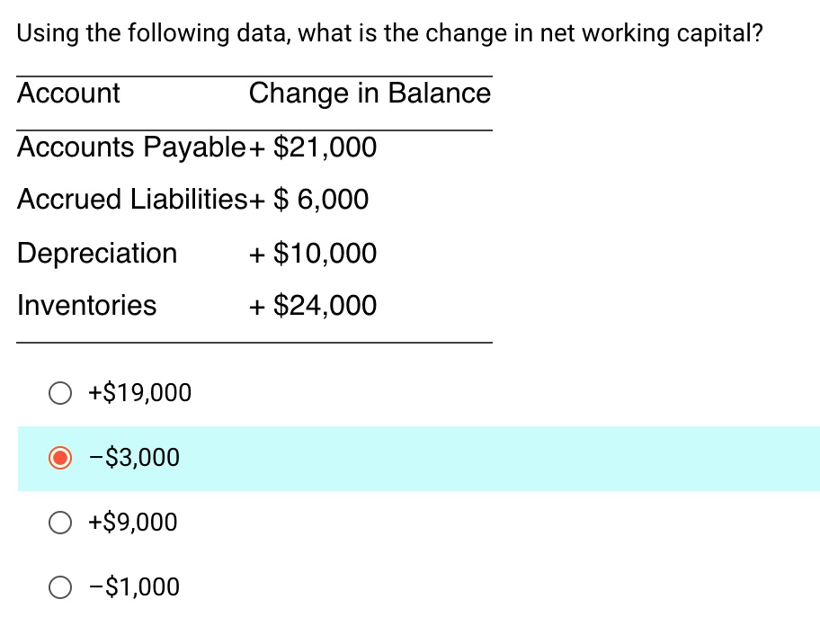
Task: Click the Accrued Liabilities row
Action: (x=192, y=200)
